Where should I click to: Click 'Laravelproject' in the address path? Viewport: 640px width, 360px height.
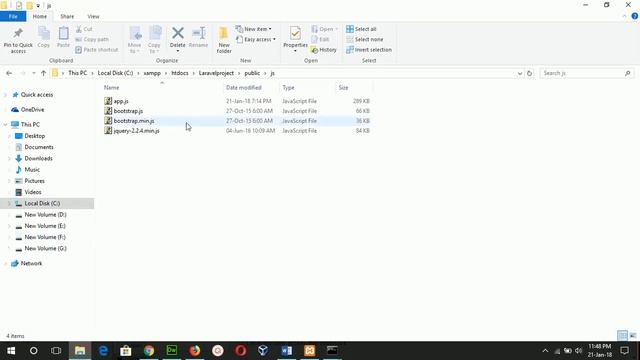(216, 73)
